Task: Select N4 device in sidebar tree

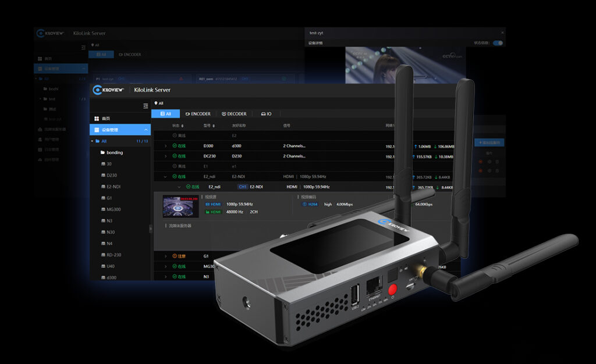Action: tap(107, 244)
